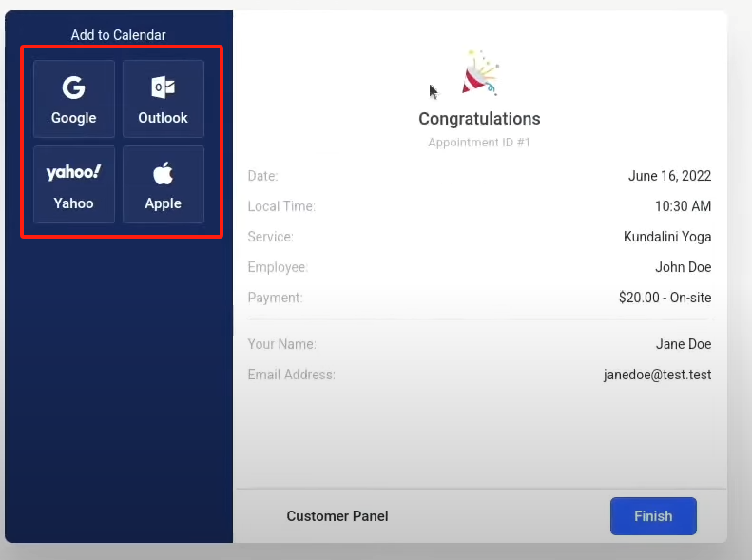Add appointment to Yahoo calendar

pyautogui.click(x=74, y=184)
